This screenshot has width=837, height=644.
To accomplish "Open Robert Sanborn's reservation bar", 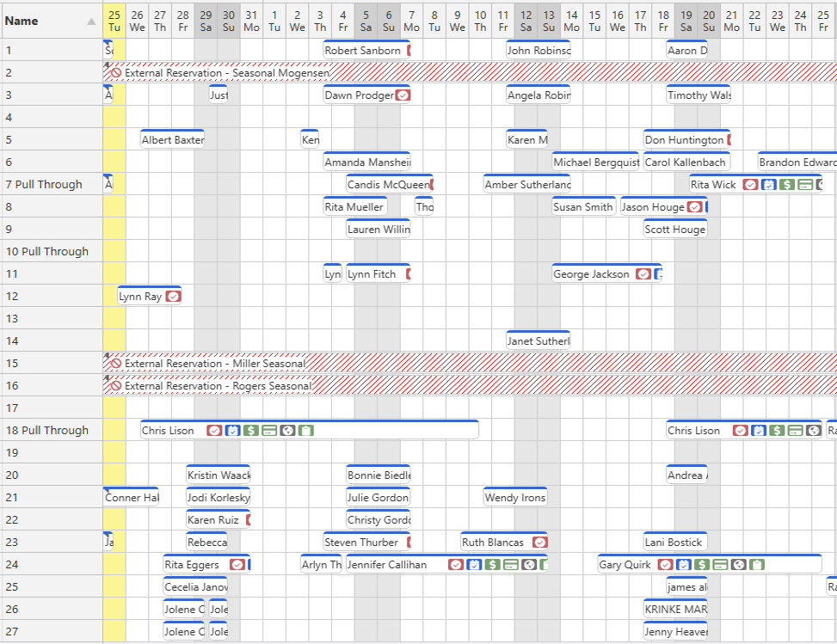I will tap(366, 50).
